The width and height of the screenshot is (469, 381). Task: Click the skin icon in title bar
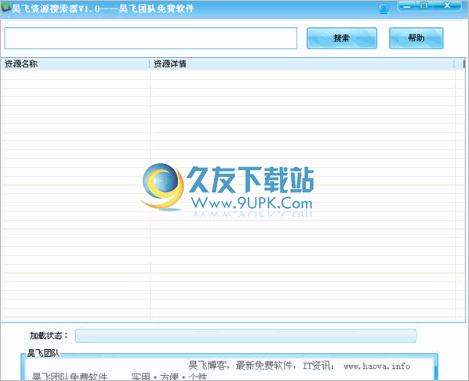(x=384, y=8)
